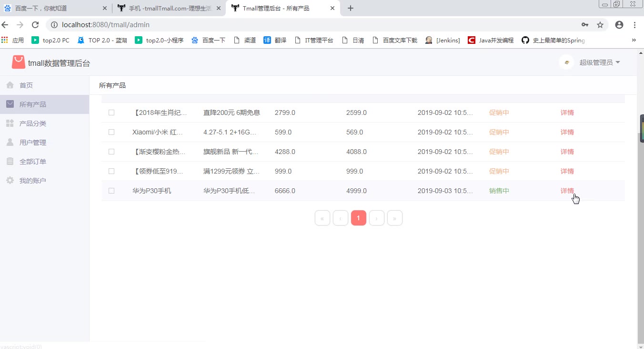644x349 pixels.
Task: Tick the checkbox for 【2018年生肖纪 product
Action: 111,113
